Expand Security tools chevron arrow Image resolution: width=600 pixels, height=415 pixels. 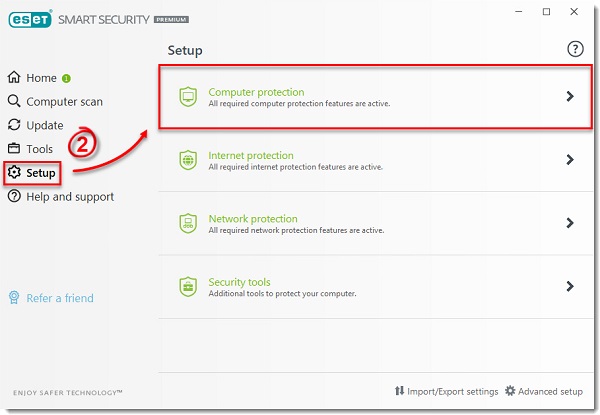tap(569, 286)
